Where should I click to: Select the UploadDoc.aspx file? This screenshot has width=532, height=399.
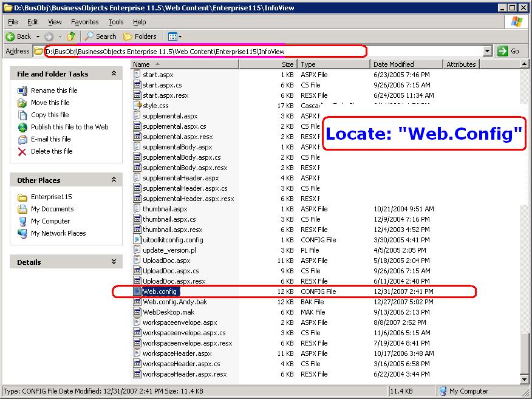(166, 261)
